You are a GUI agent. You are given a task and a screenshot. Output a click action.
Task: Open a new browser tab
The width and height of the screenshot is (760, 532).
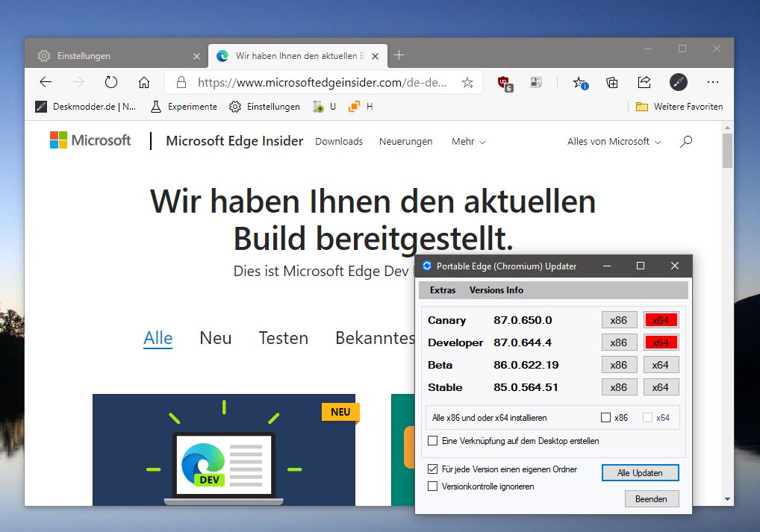(x=399, y=55)
